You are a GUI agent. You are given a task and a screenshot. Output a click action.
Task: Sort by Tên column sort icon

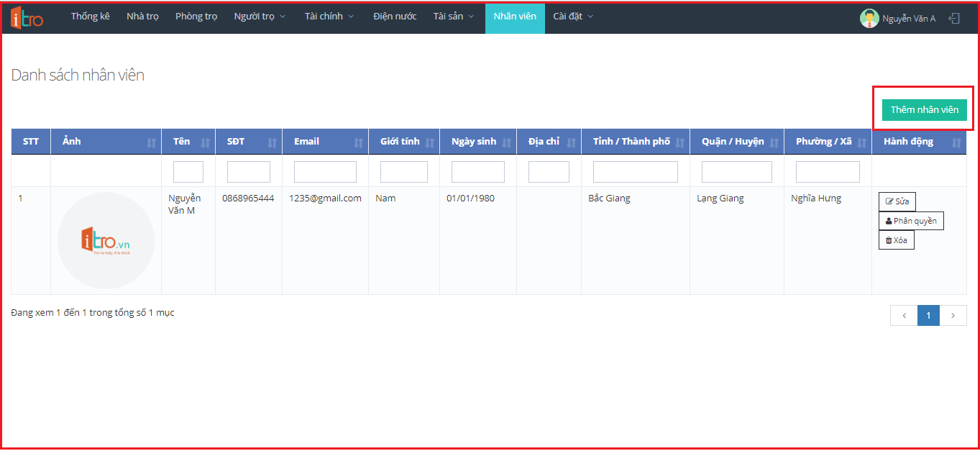coord(205,142)
